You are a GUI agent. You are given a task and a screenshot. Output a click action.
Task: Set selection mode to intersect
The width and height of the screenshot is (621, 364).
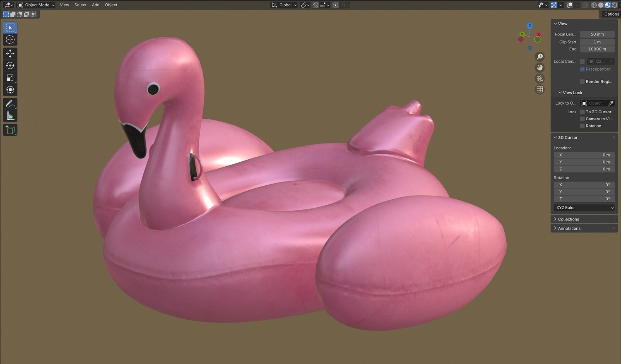[x=33, y=14]
